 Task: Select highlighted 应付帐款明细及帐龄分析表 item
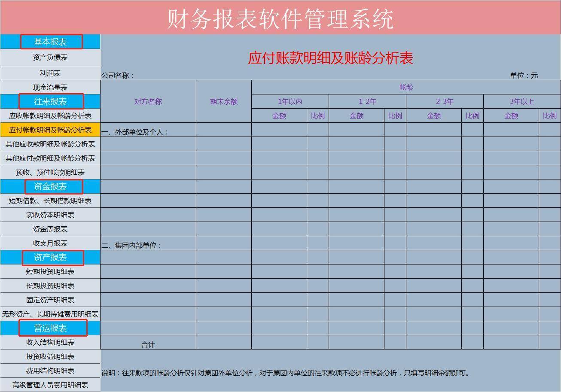click(50, 130)
